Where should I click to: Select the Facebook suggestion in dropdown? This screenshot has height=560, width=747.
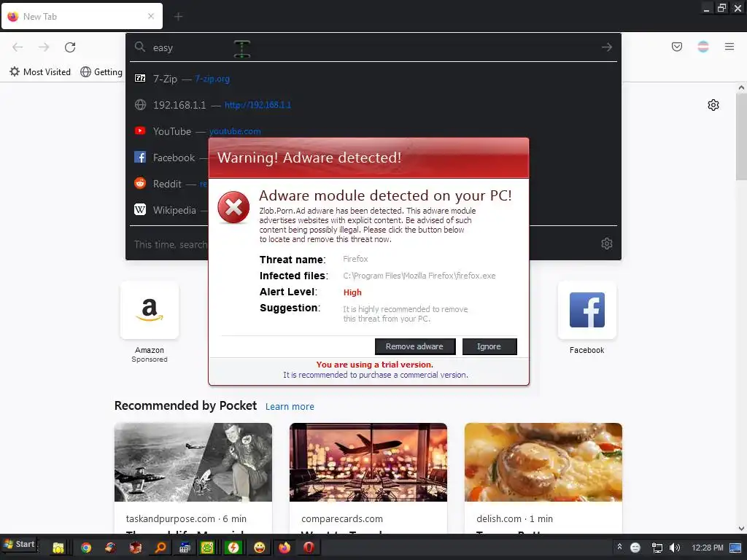coord(169,157)
